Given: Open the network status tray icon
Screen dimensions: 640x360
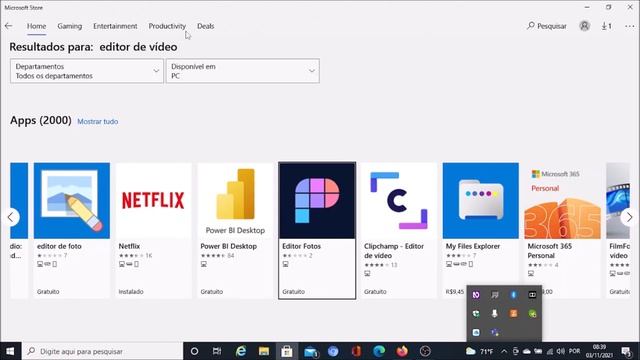Looking at the screenshot, I should (550, 351).
